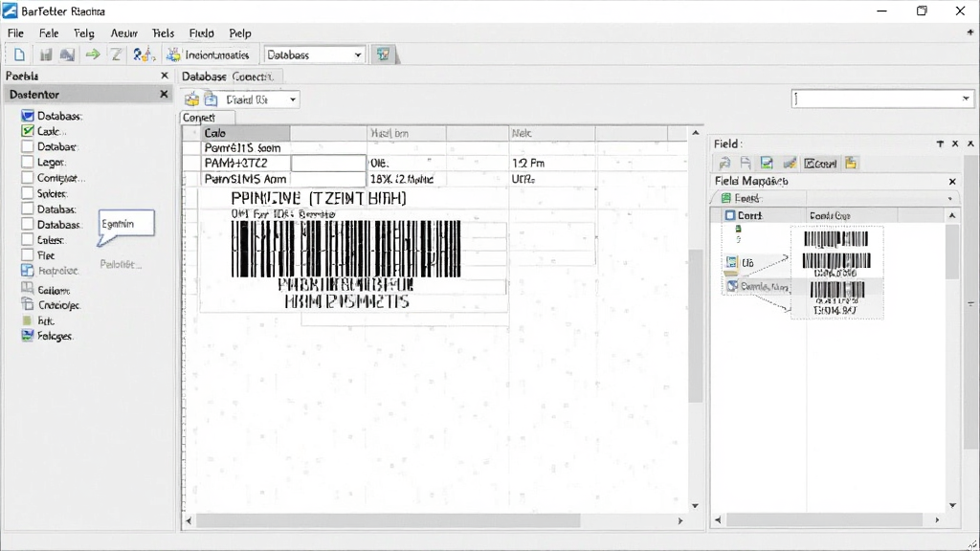Image resolution: width=980 pixels, height=551 pixels.
Task: Open the Pelp menu
Action: (x=240, y=33)
